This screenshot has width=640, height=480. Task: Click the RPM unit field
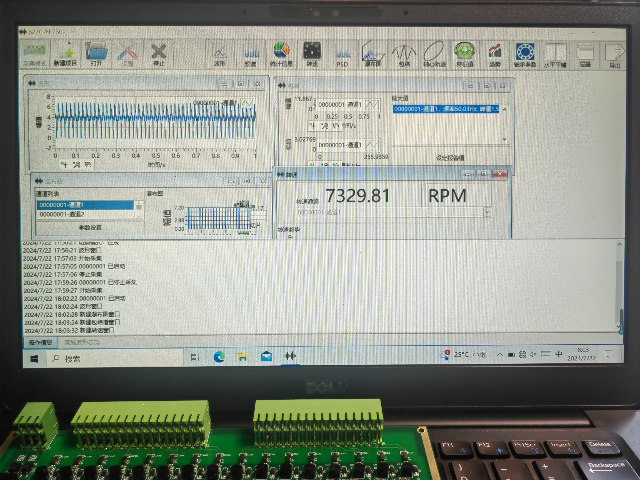coord(456,196)
